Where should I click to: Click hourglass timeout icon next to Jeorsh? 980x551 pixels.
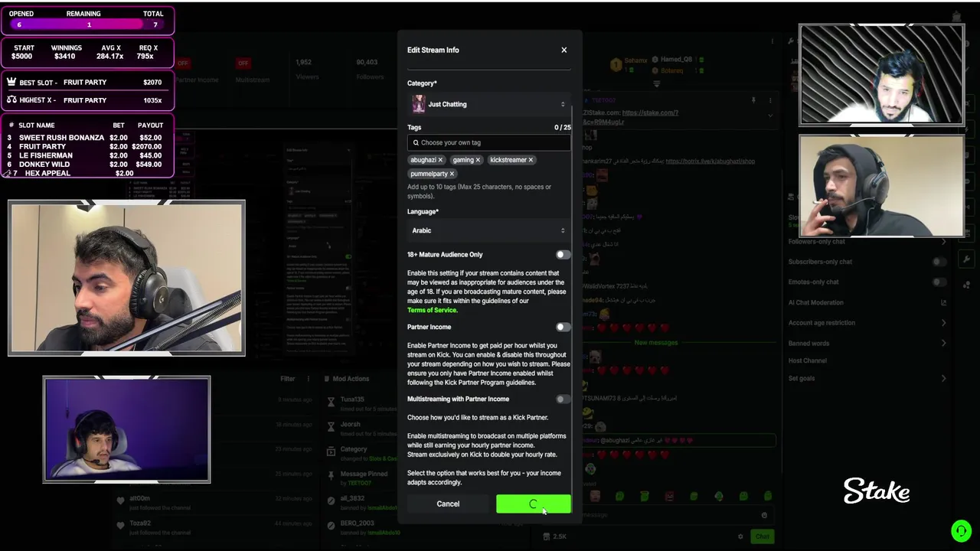[331, 428]
